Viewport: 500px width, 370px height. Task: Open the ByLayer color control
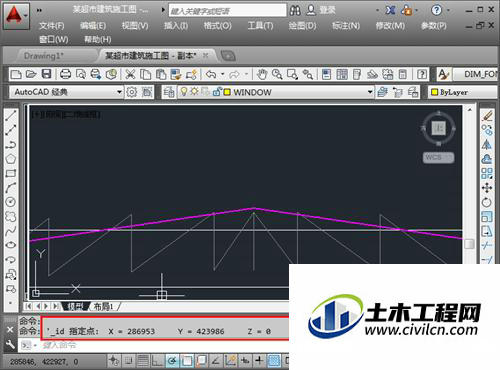[463, 92]
